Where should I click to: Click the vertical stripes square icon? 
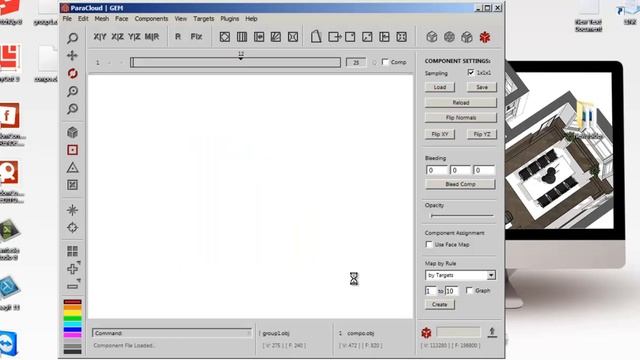tap(242, 37)
